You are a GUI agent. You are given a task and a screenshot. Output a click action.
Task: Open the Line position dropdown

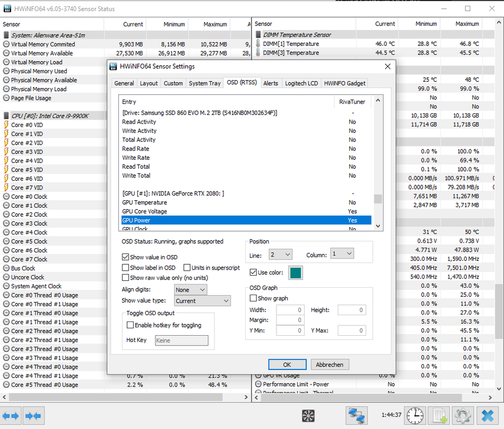(279, 254)
